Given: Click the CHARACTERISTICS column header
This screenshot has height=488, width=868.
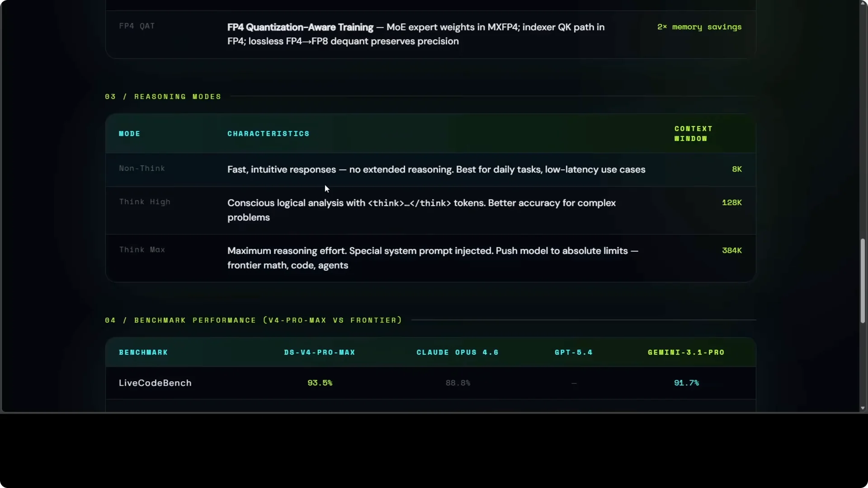Looking at the screenshot, I should click(x=269, y=134).
